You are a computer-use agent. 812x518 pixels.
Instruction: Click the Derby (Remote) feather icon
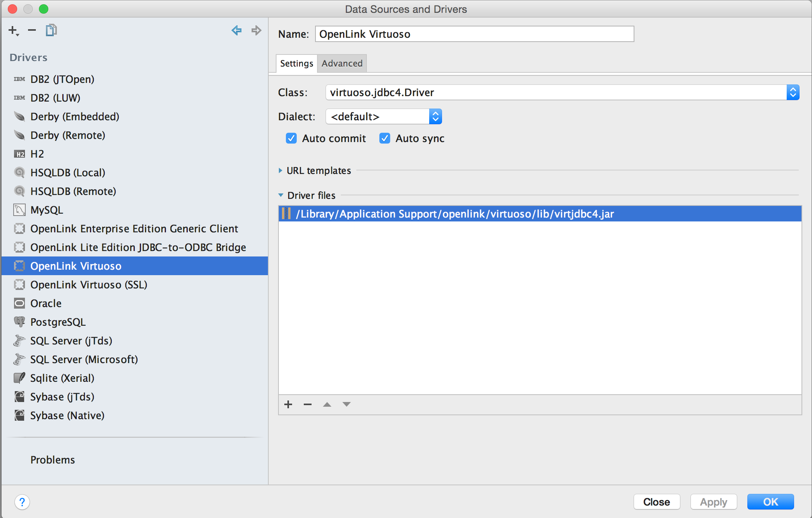pyautogui.click(x=19, y=135)
